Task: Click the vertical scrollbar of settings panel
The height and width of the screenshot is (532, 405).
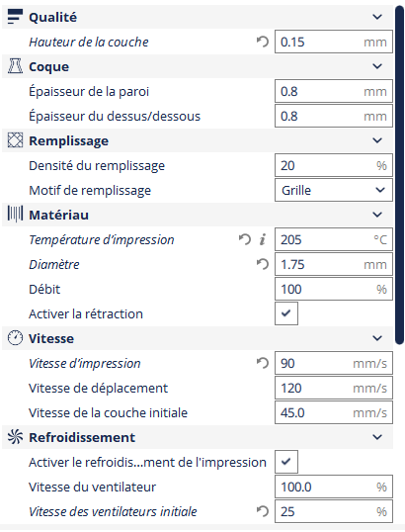Action: (x=400, y=175)
